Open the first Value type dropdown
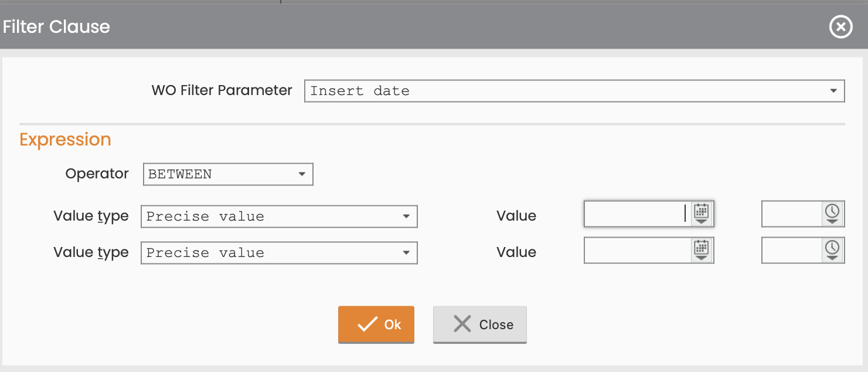 [x=279, y=217]
